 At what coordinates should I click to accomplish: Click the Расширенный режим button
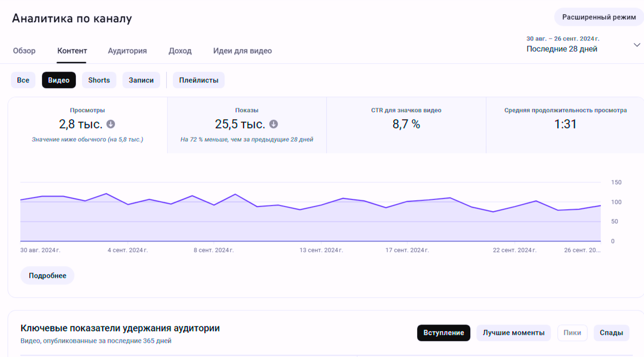coord(599,17)
